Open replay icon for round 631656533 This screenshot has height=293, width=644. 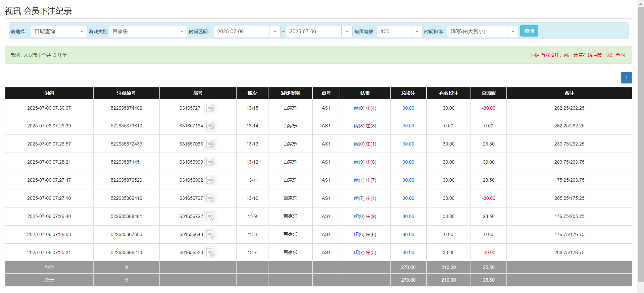(210, 253)
